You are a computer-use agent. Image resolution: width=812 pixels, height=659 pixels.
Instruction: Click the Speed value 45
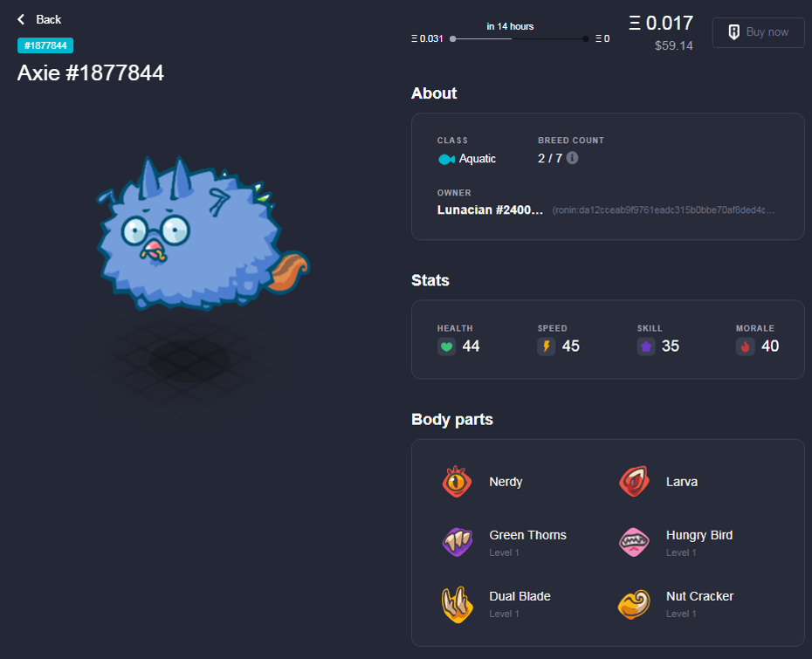tap(571, 347)
